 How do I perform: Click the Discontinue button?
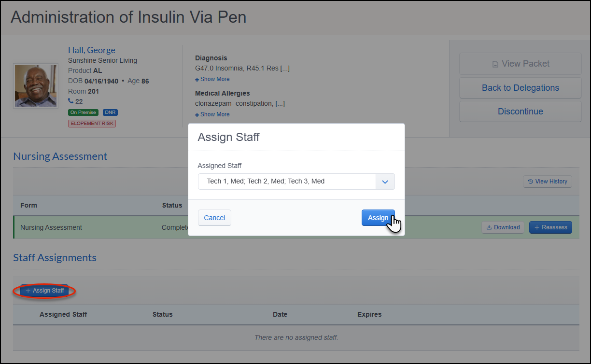coord(521,112)
